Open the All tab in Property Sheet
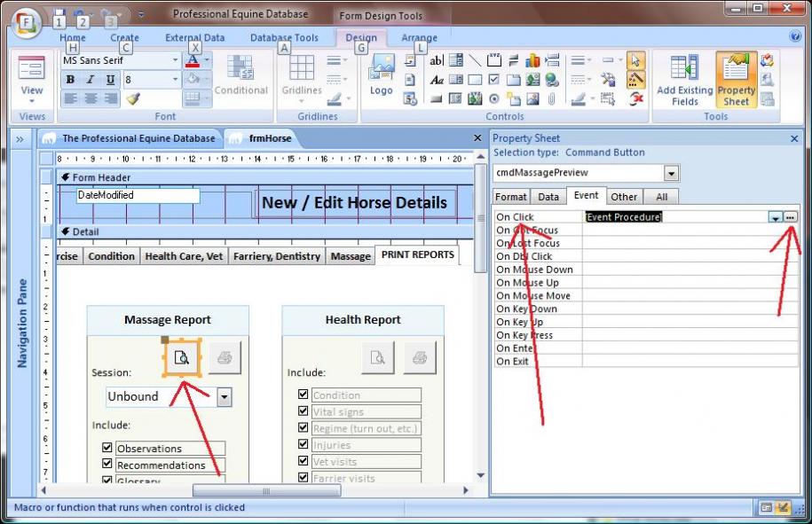 pos(661,197)
